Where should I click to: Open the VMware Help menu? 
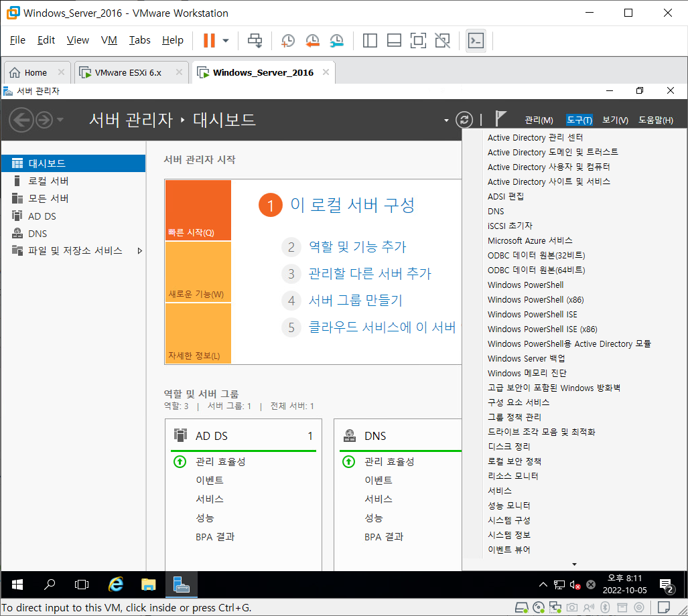pyautogui.click(x=172, y=40)
